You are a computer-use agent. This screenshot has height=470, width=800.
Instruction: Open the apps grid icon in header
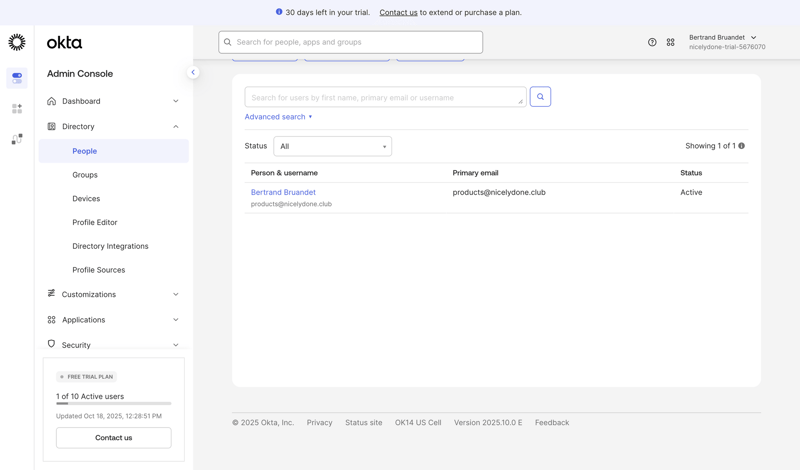670,42
